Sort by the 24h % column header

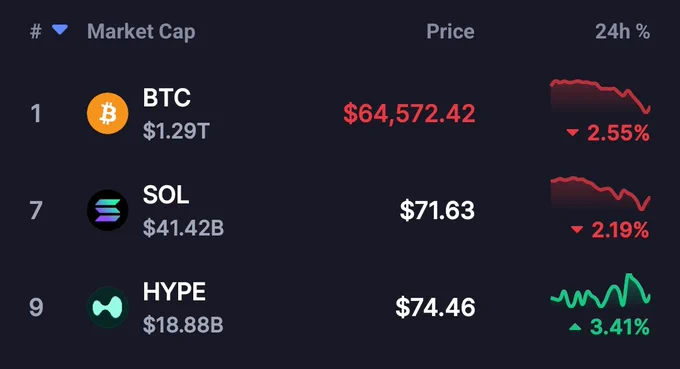pos(622,32)
